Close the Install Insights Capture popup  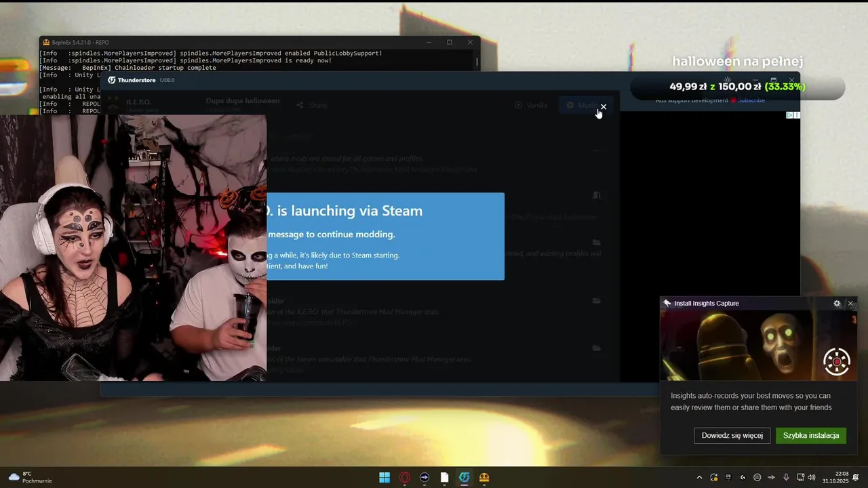[850, 304]
